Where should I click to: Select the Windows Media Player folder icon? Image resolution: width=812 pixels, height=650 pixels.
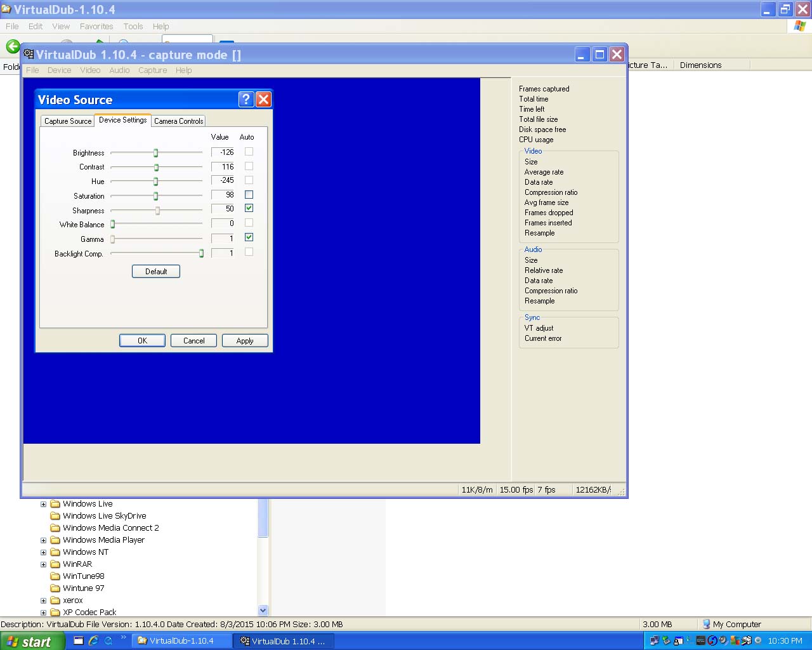[x=55, y=540]
